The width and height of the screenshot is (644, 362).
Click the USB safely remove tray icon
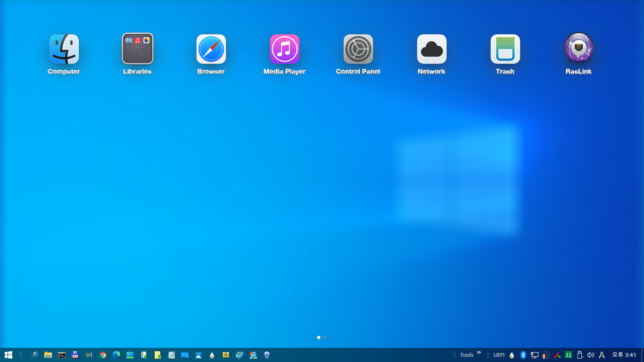[580, 355]
